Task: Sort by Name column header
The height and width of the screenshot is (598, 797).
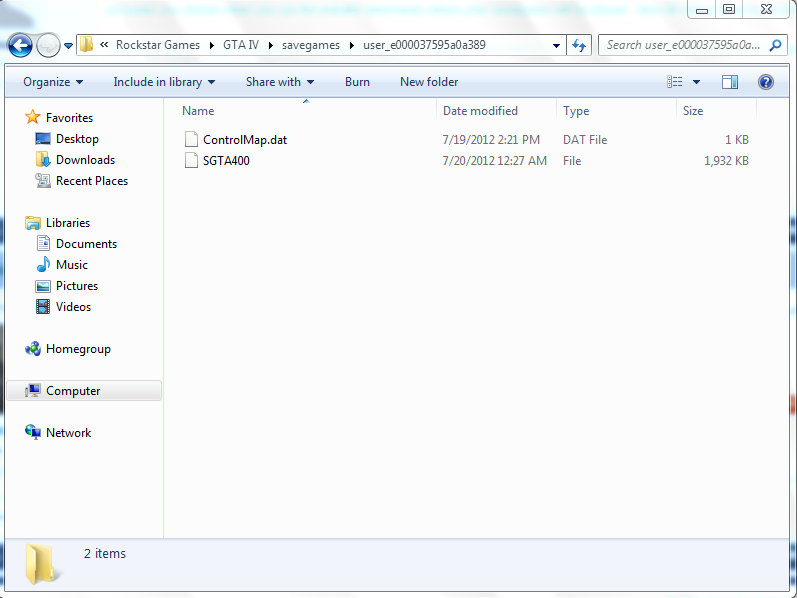Action: [198, 111]
